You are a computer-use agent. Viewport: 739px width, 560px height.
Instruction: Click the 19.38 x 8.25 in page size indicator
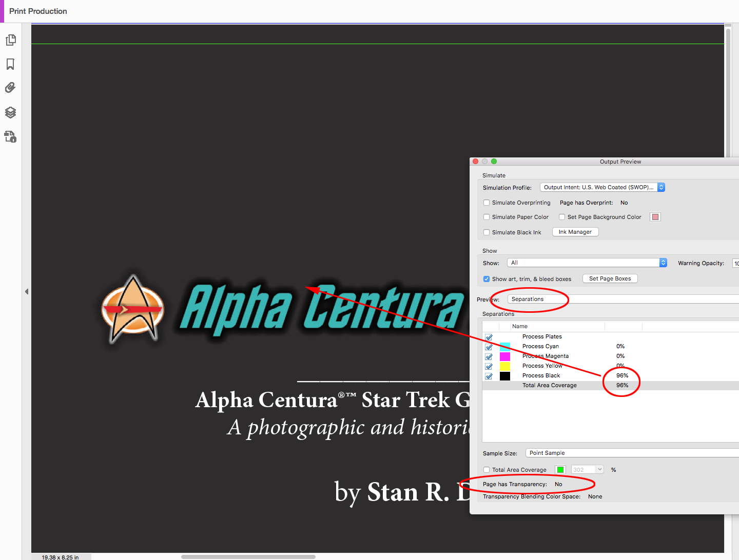61,557
